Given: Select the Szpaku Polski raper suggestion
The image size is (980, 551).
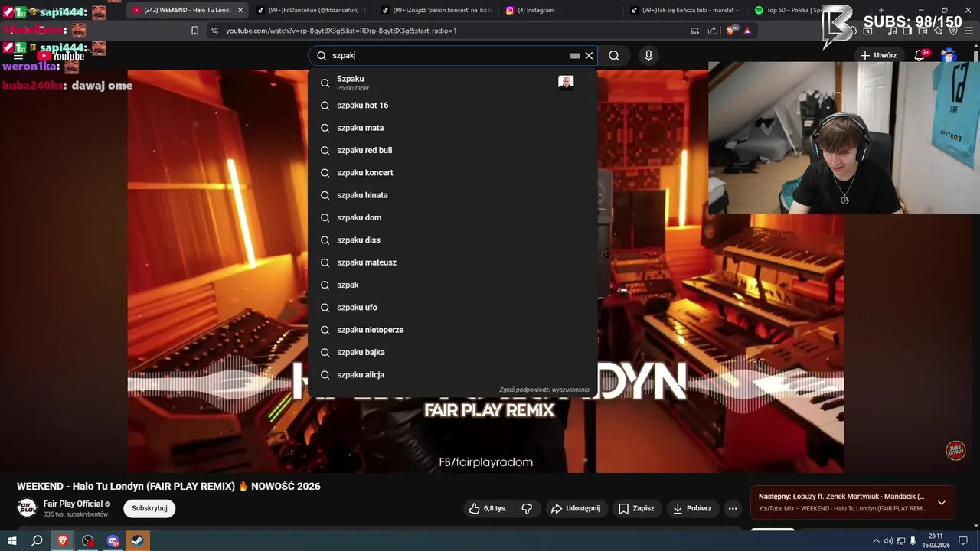Looking at the screenshot, I should [x=452, y=83].
